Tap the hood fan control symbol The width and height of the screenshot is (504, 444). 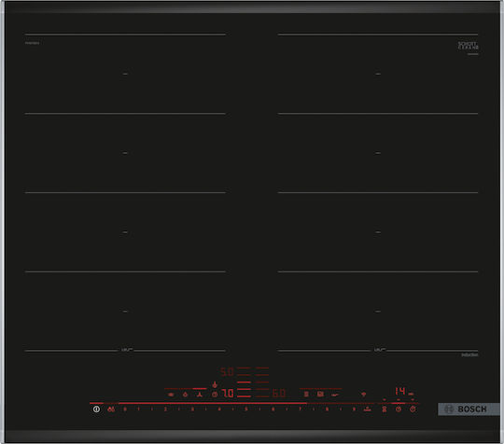pyautogui.click(x=200, y=395)
